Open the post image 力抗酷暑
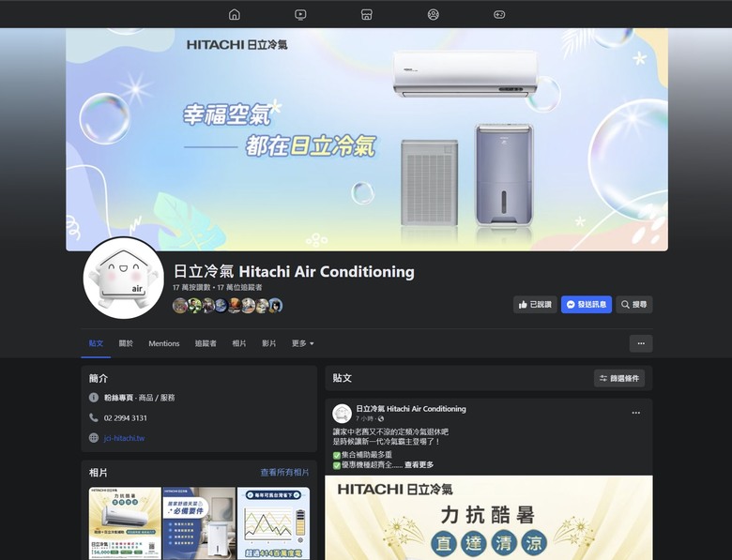The width and height of the screenshot is (732, 560). [x=489, y=518]
